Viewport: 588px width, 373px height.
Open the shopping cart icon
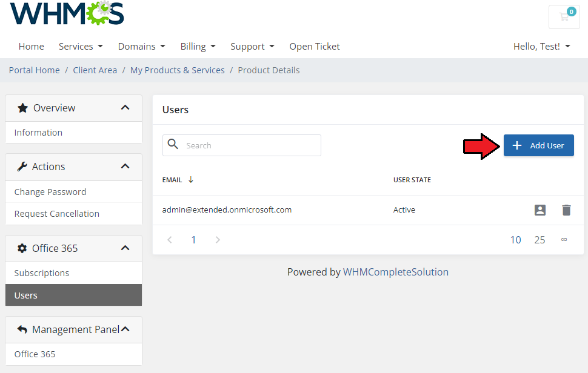[564, 17]
